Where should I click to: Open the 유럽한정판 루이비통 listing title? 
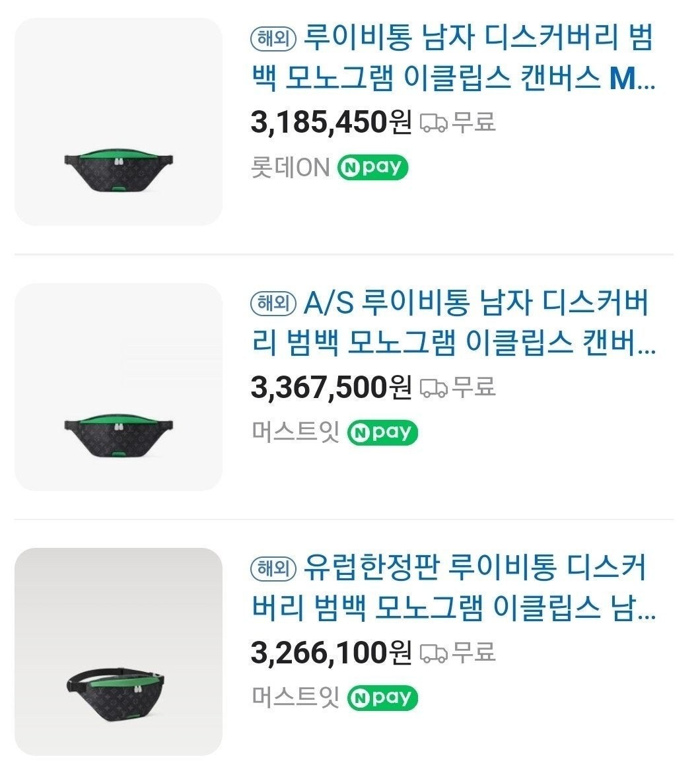453,589
